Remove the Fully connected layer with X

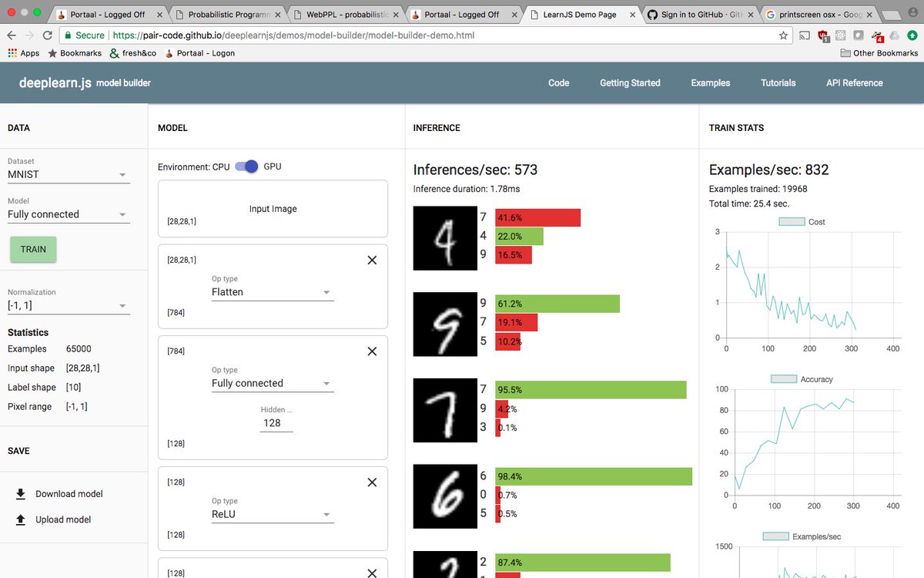click(372, 351)
